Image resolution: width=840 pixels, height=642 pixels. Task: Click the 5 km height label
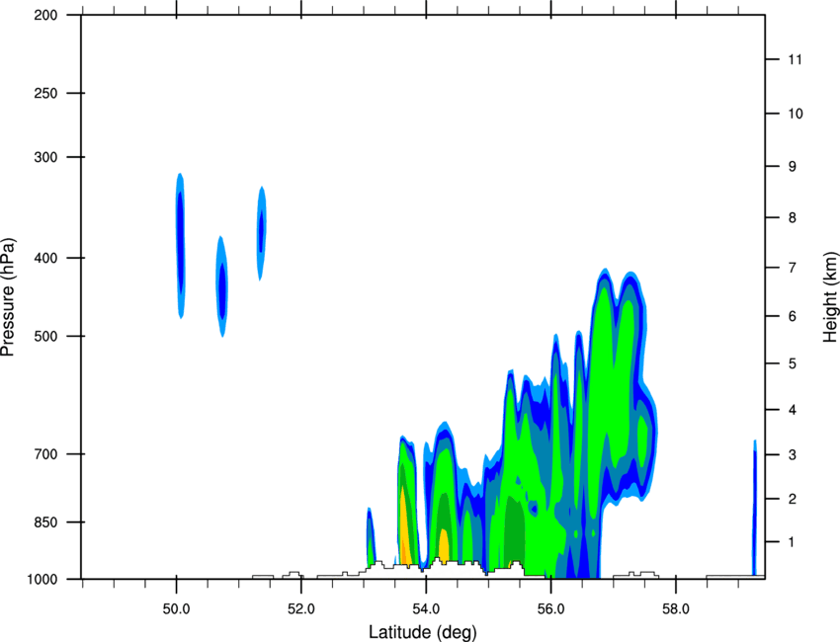(793, 363)
